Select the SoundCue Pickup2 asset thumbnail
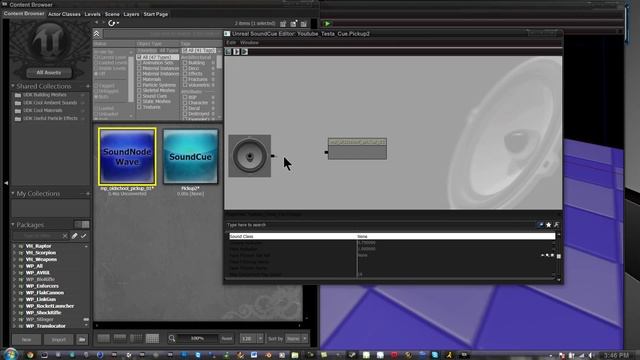Image resolution: width=640 pixels, height=360 pixels. click(x=191, y=156)
